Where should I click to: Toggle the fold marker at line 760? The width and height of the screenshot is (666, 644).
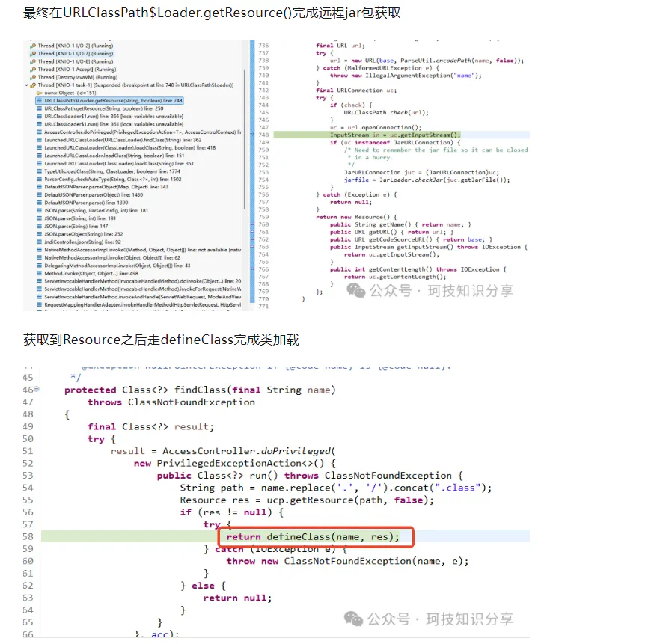[x=252, y=224]
